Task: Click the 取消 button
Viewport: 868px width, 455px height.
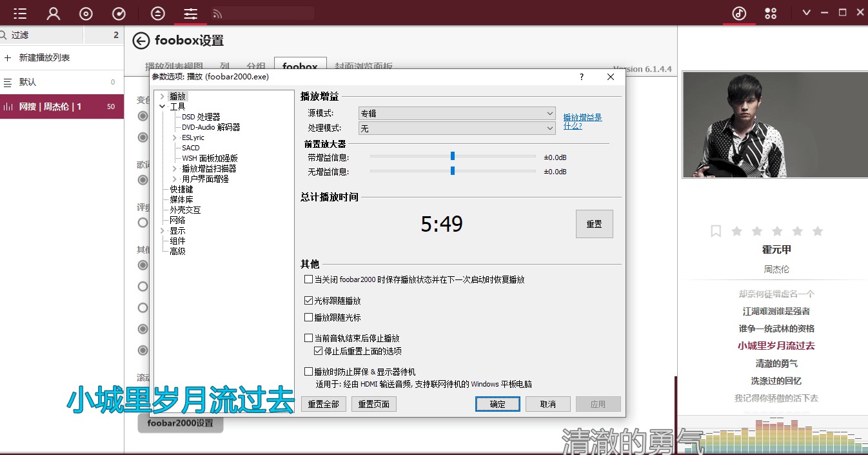Action: (x=548, y=404)
